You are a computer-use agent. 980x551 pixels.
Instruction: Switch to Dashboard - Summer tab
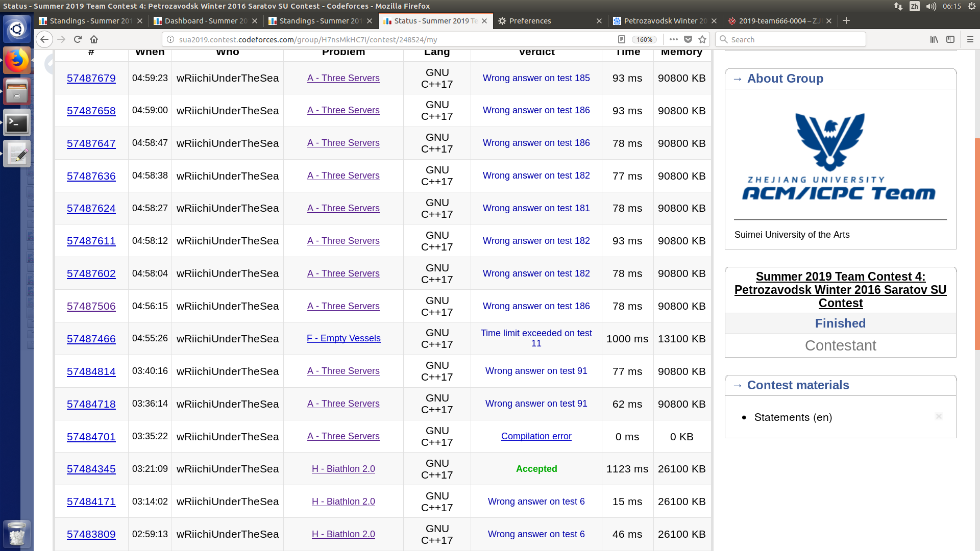pyautogui.click(x=205, y=21)
